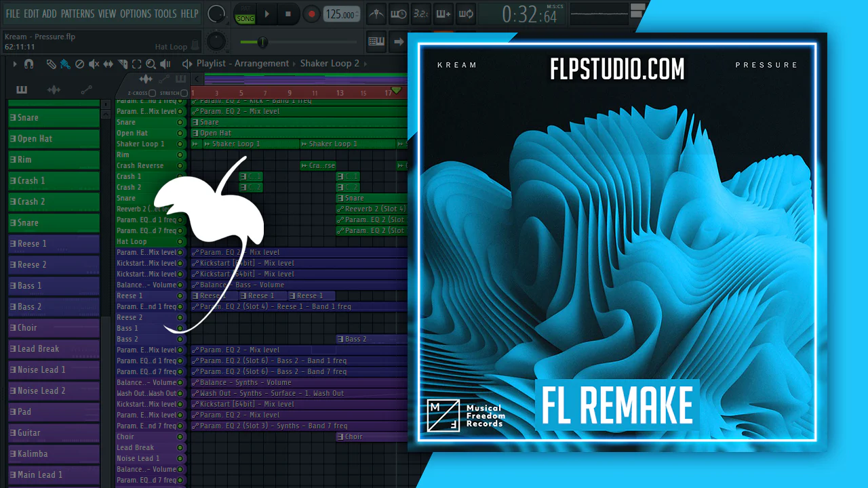Open Shaker Loop 2 pattern selector
This screenshot has height=488, width=868.
point(330,64)
